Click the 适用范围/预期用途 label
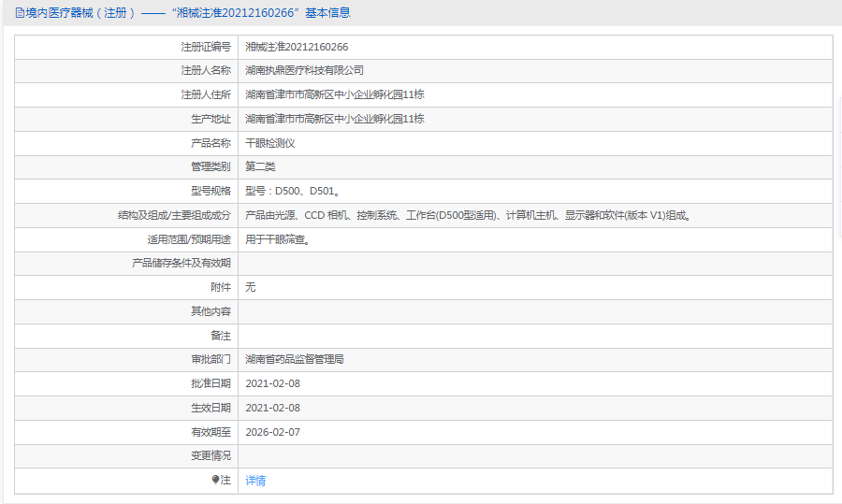This screenshot has width=842, height=504. (189, 239)
